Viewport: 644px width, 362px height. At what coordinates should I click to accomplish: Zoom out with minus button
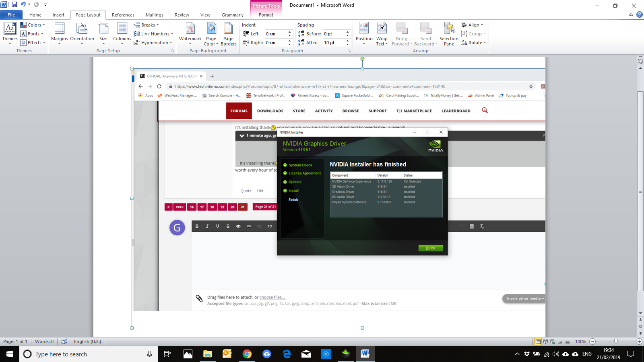coord(592,341)
